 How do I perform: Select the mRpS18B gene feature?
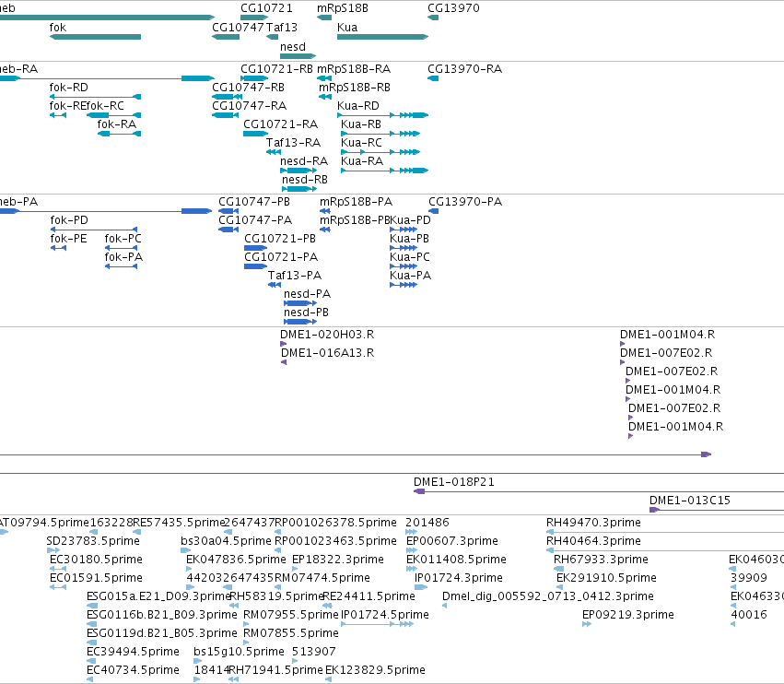324,18
